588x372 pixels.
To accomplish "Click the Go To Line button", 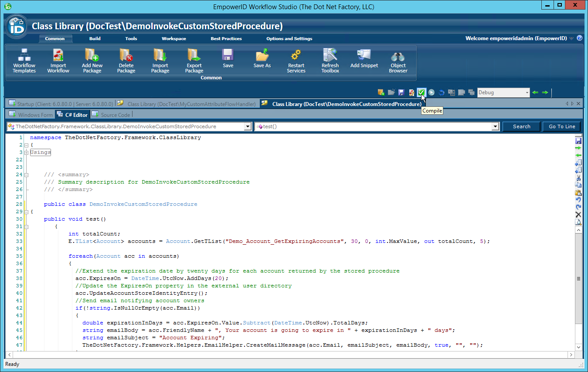I will pyautogui.click(x=561, y=126).
